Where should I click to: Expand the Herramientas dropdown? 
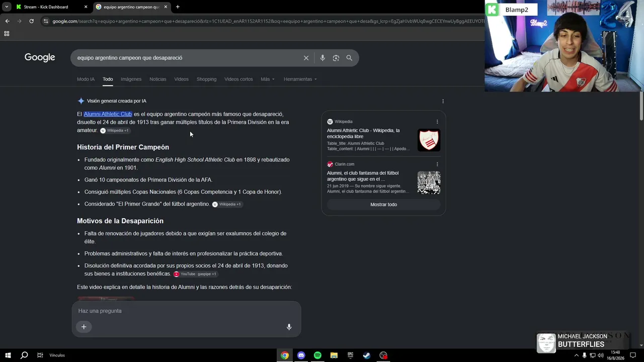300,79
